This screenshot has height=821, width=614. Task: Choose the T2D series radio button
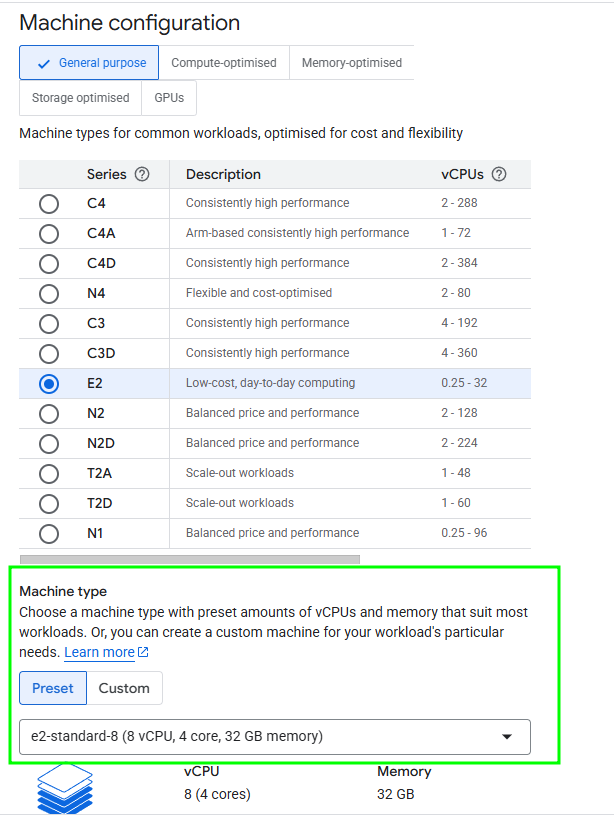(x=48, y=504)
